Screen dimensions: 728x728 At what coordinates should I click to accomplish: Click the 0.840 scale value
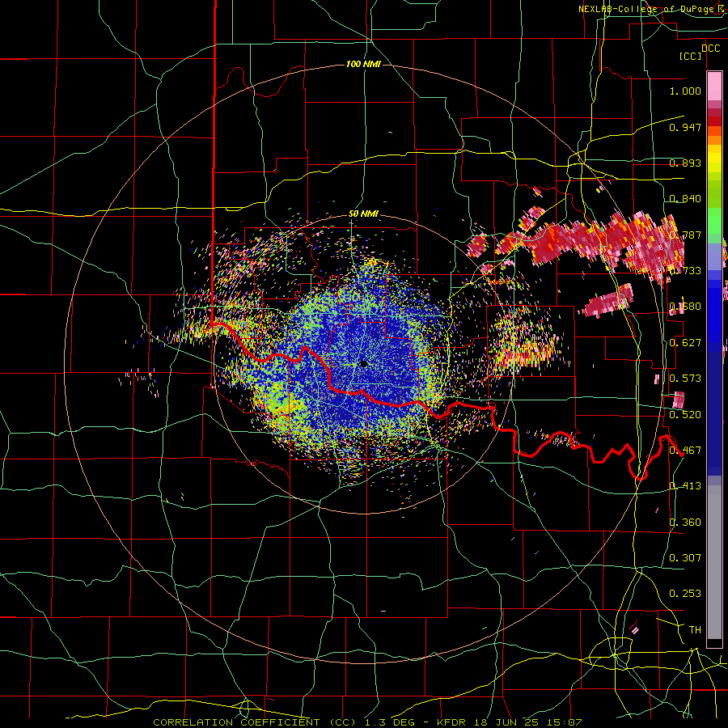685,199
